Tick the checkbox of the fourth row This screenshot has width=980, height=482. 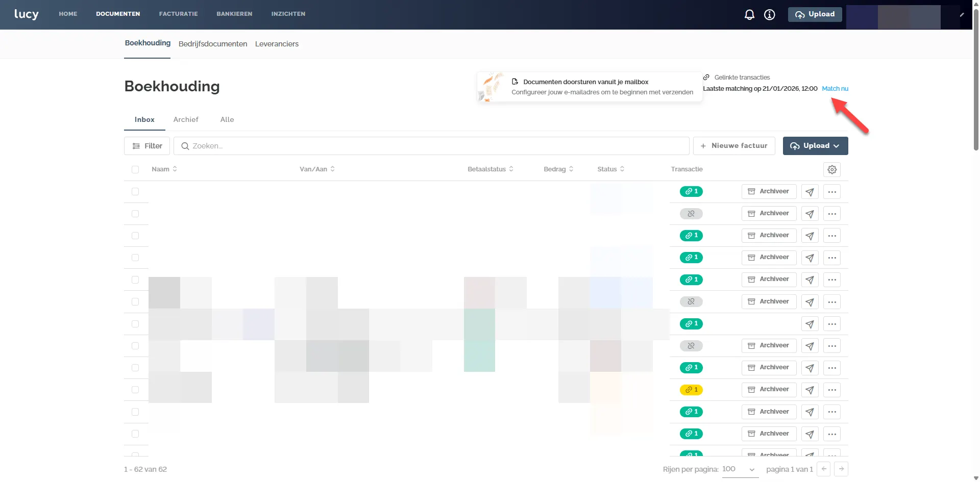pyautogui.click(x=135, y=258)
